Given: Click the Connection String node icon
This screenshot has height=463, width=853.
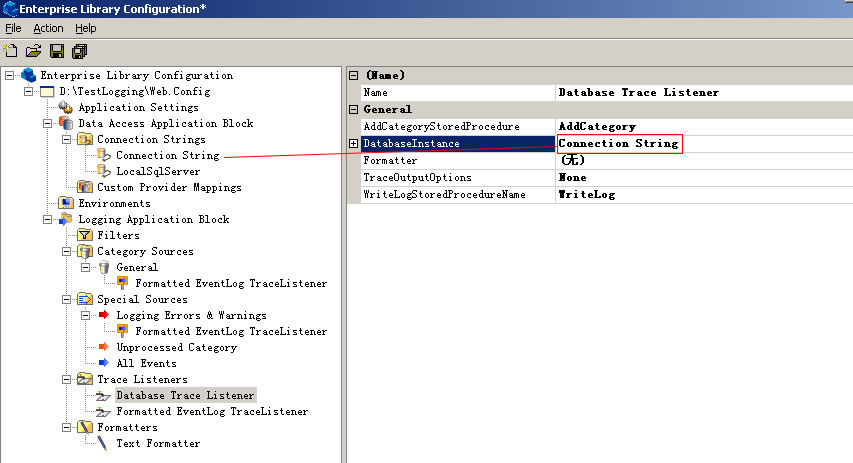Looking at the screenshot, I should click(x=103, y=155).
